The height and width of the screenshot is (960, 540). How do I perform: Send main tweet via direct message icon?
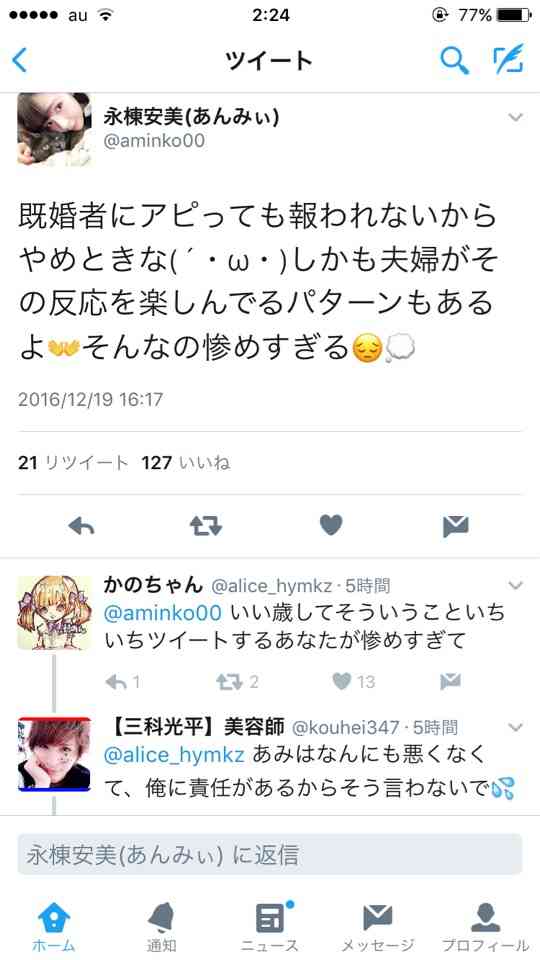pos(456,526)
